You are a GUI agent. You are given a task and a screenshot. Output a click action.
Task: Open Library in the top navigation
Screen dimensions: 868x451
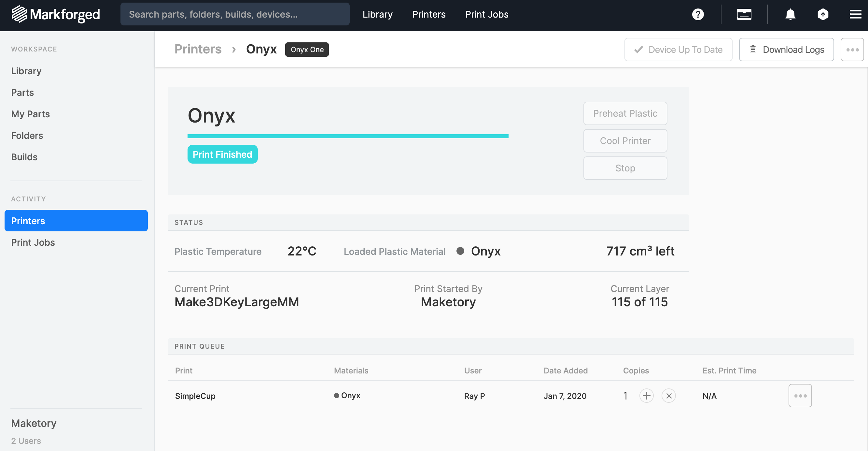pyautogui.click(x=377, y=14)
